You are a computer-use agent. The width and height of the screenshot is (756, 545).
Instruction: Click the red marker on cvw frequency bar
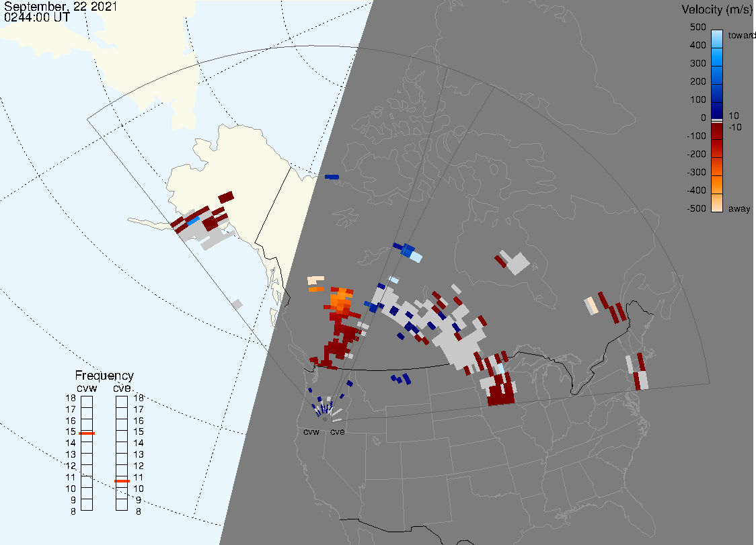point(87,433)
